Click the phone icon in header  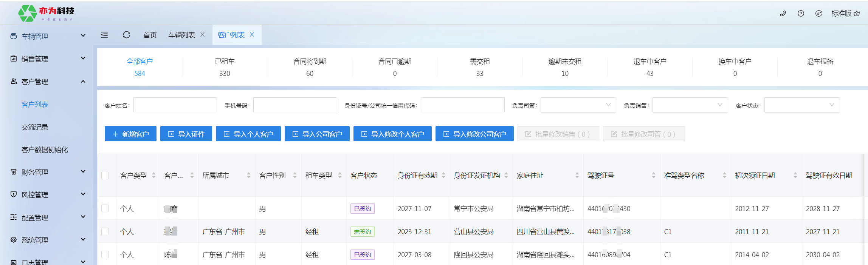783,14
